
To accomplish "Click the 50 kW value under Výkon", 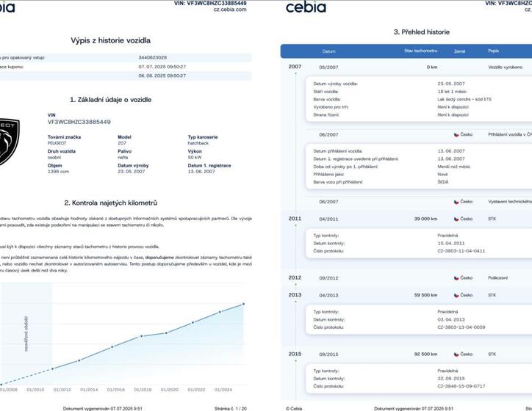I will tap(195, 158).
